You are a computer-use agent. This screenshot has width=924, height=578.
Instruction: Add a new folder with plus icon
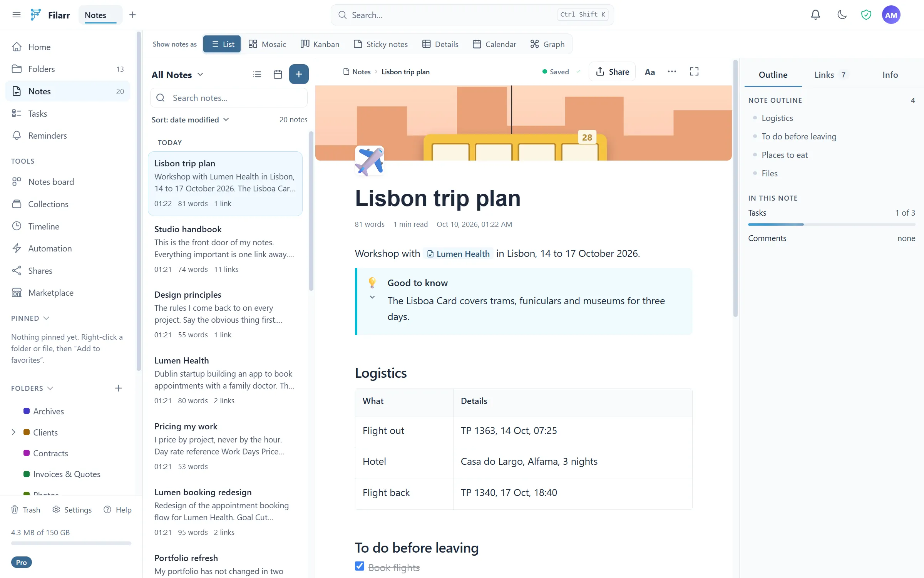click(x=119, y=388)
